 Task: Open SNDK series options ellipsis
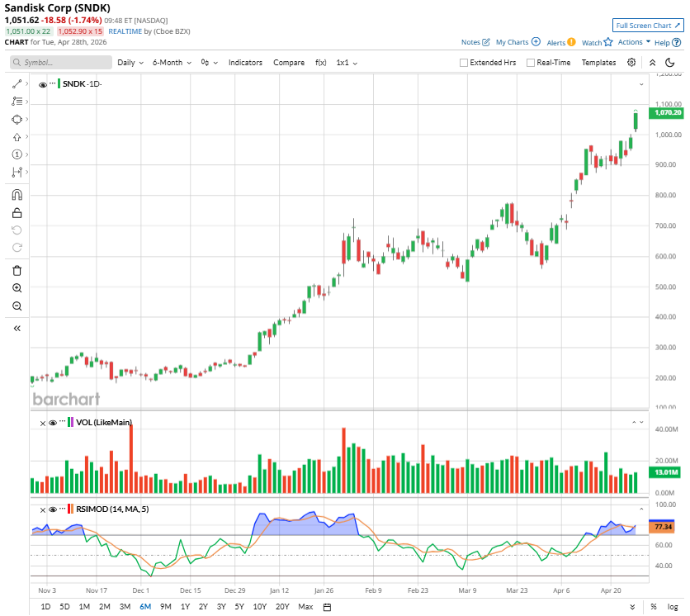pyautogui.click(x=52, y=83)
